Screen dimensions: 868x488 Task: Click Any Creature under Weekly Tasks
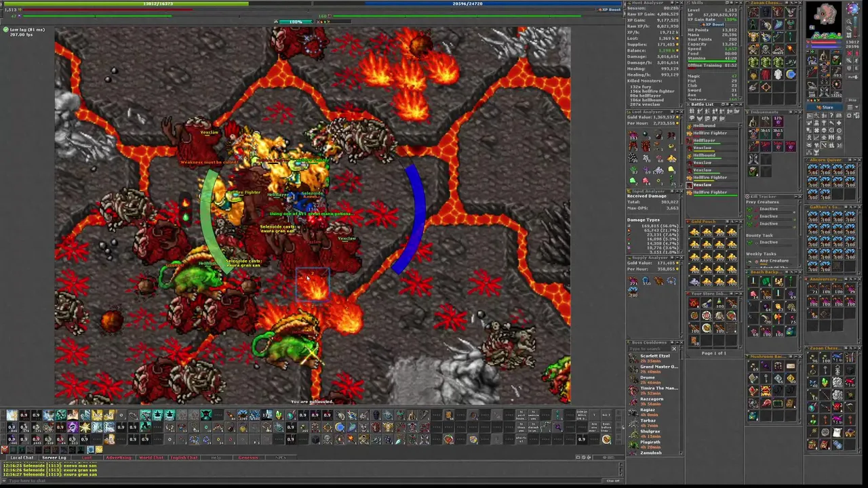pyautogui.click(x=774, y=260)
